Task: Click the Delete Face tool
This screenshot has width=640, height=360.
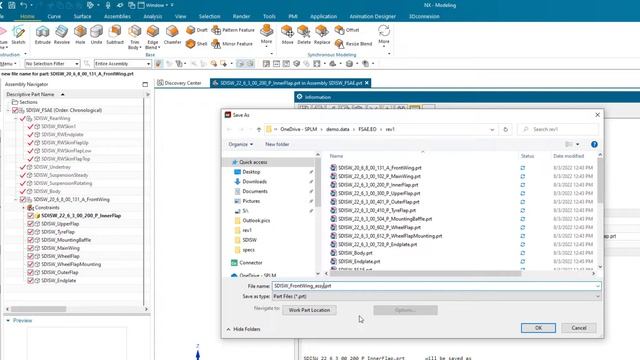Action: (x=304, y=35)
